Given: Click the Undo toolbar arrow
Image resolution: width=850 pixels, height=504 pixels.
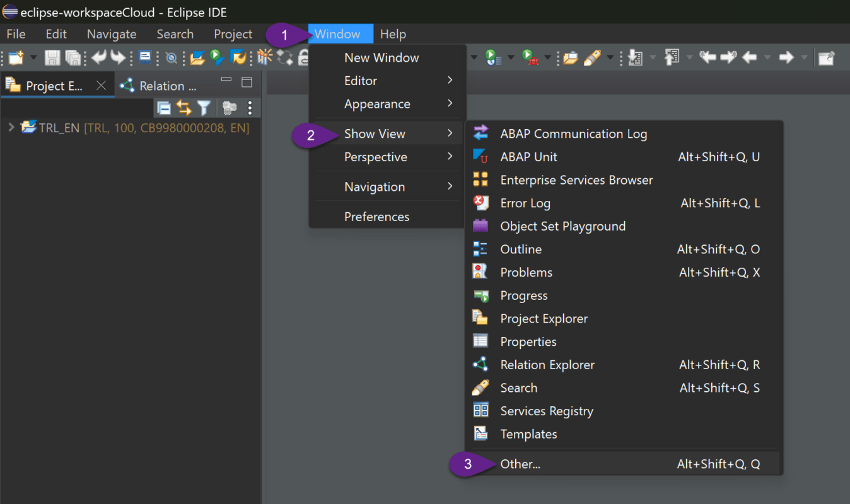Looking at the screenshot, I should pyautogui.click(x=98, y=58).
